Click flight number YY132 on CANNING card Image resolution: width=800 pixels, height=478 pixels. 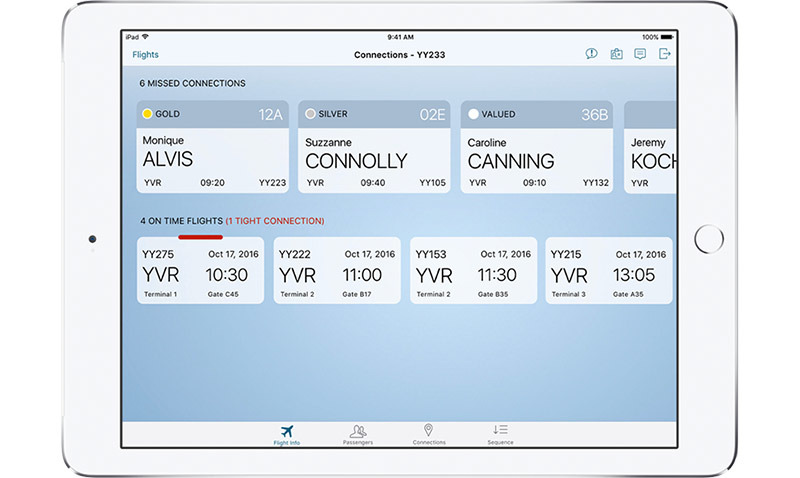click(x=596, y=183)
